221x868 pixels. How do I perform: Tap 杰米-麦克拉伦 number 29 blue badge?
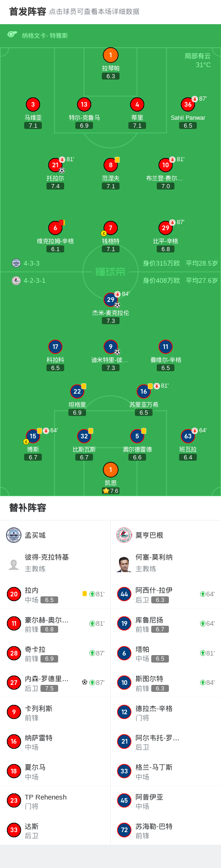[x=110, y=300]
